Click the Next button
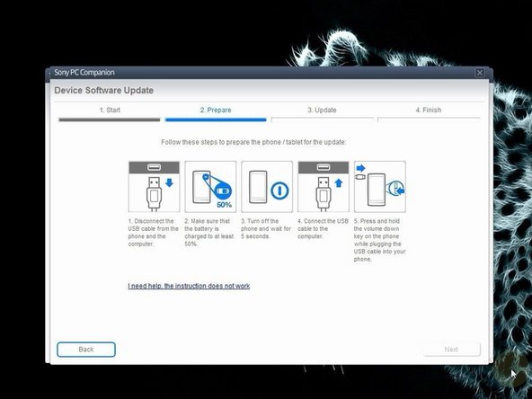The image size is (532, 399). (452, 349)
